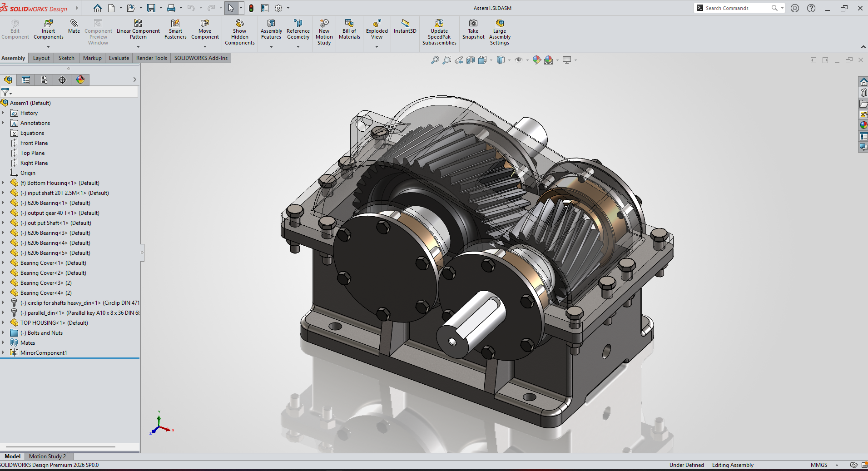
Task: Open the ConfigurationManager tab icon
Action: (x=44, y=80)
